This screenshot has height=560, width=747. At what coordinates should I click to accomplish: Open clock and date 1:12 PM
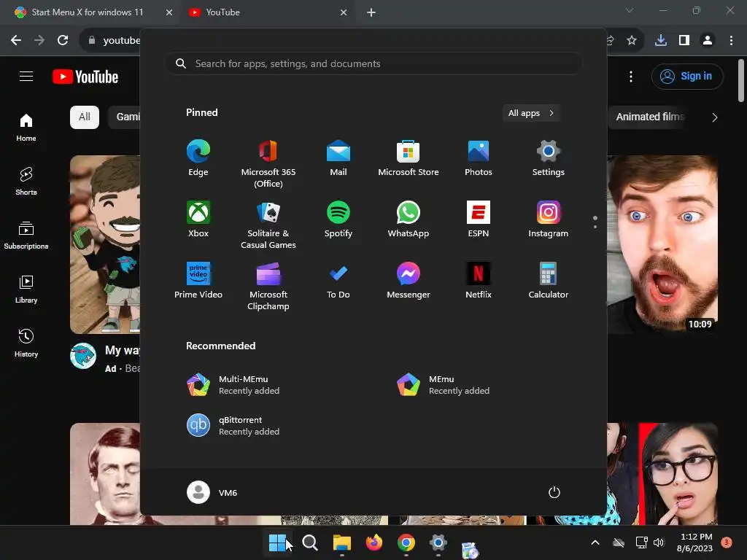[x=695, y=542]
